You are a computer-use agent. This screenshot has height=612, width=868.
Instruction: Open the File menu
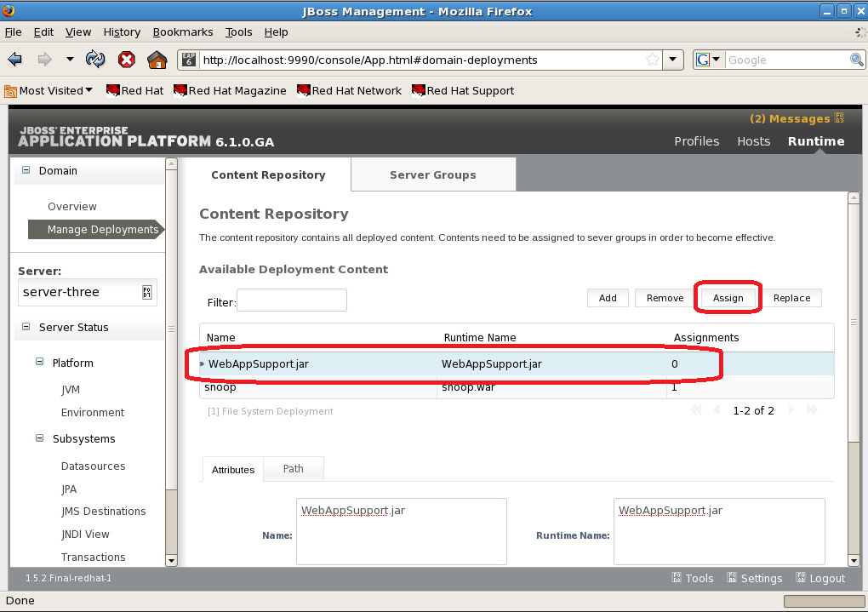(14, 32)
